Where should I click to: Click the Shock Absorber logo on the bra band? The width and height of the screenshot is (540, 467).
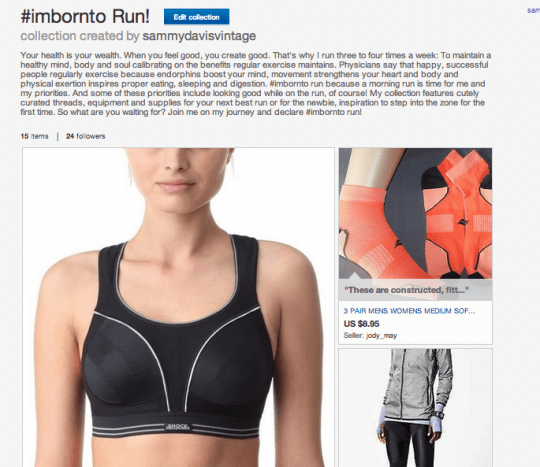click(x=177, y=427)
